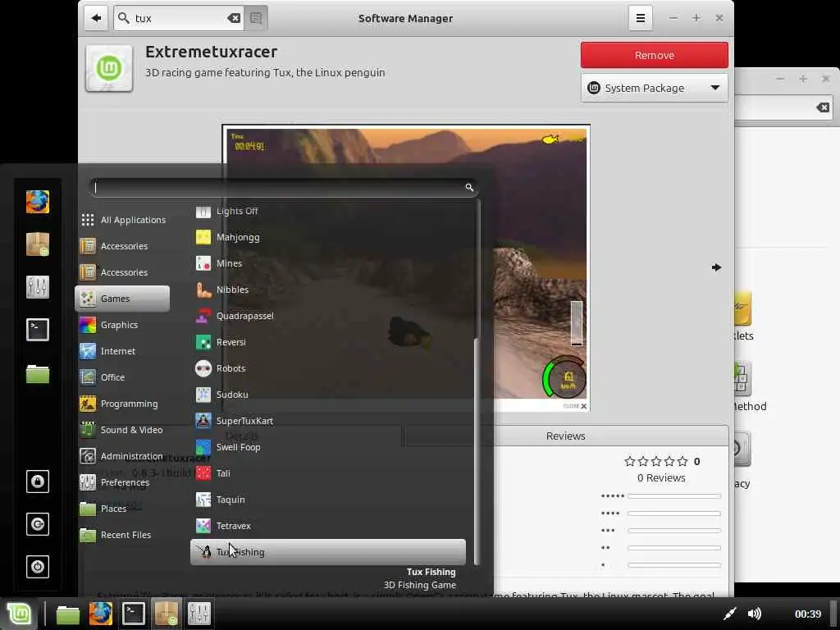The image size is (840, 630).
Task: Open the System Package dropdown
Action: click(x=654, y=88)
